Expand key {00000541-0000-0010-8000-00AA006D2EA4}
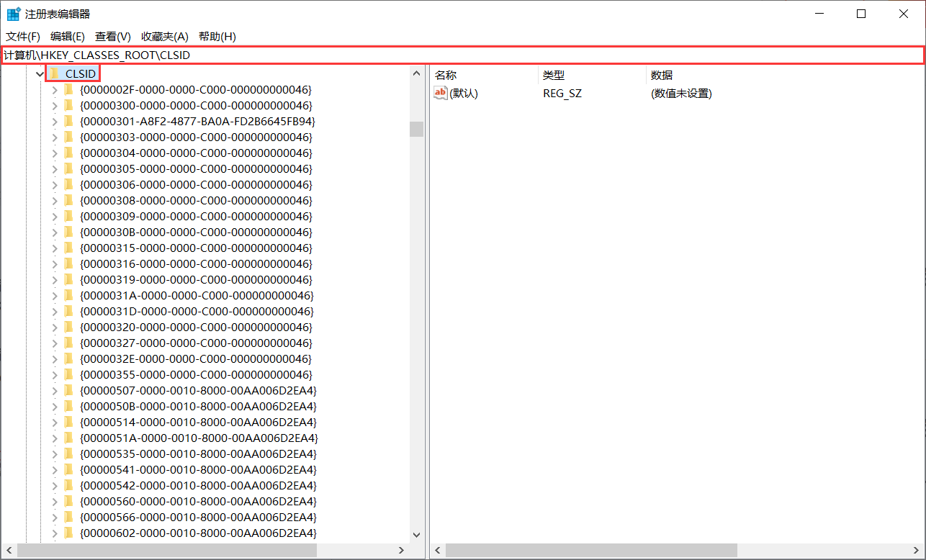This screenshot has width=926, height=560. 55,469
